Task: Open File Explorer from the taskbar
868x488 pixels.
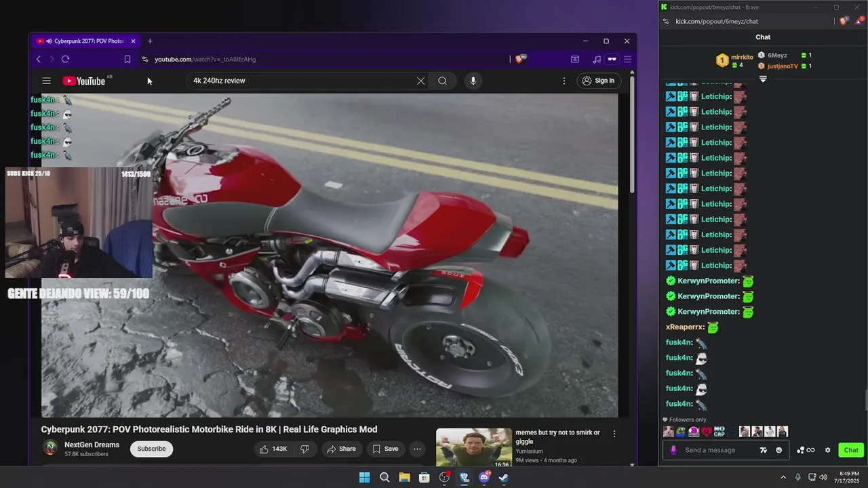Action: 404,477
